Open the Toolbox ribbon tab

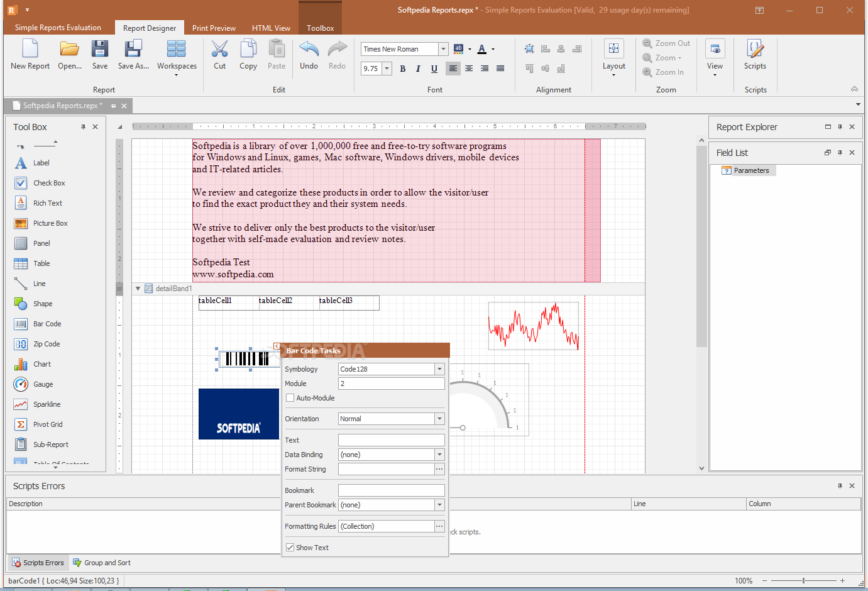pyautogui.click(x=320, y=28)
